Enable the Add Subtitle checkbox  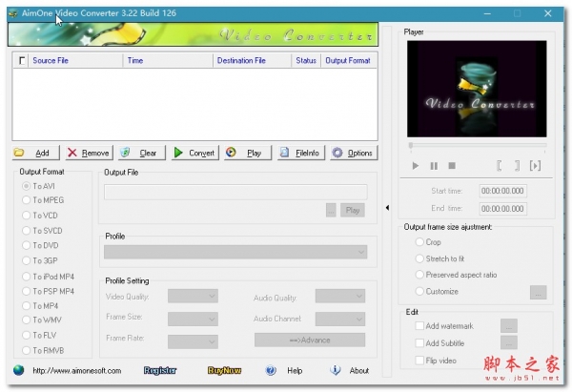click(439, 343)
